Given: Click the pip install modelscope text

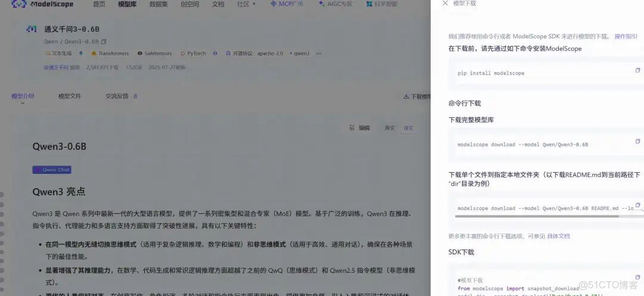Looking at the screenshot, I should [x=491, y=73].
